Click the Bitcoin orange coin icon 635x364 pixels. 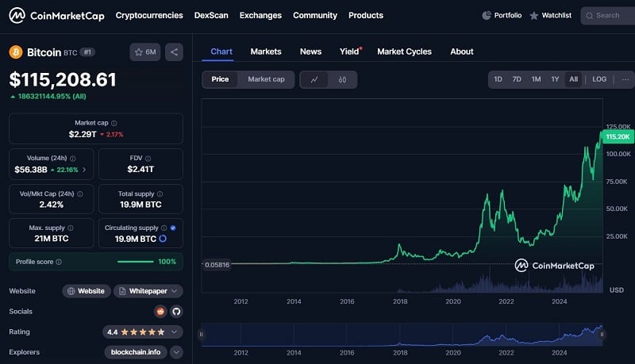click(16, 52)
